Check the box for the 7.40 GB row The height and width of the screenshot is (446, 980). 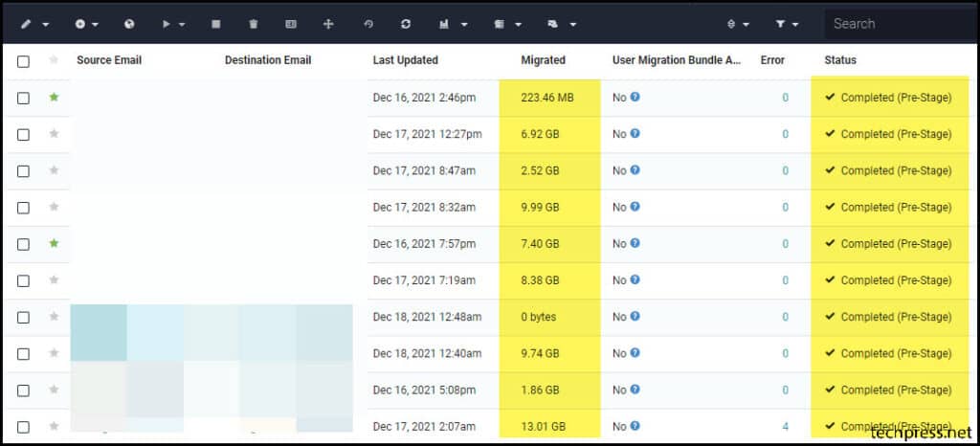[23, 244]
